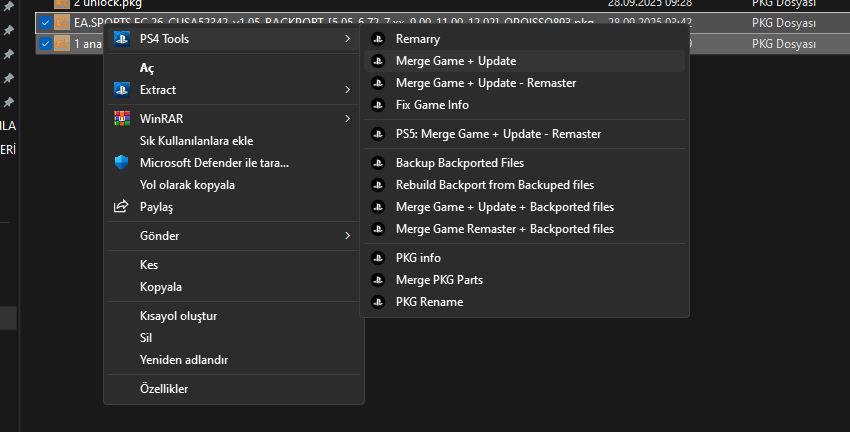Choose PS5: Merge Game + Update - Remaster

pyautogui.click(x=498, y=134)
